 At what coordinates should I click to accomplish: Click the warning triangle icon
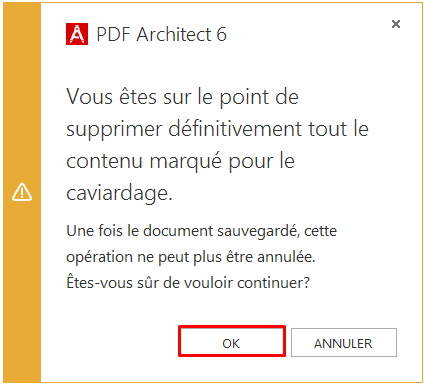point(22,192)
